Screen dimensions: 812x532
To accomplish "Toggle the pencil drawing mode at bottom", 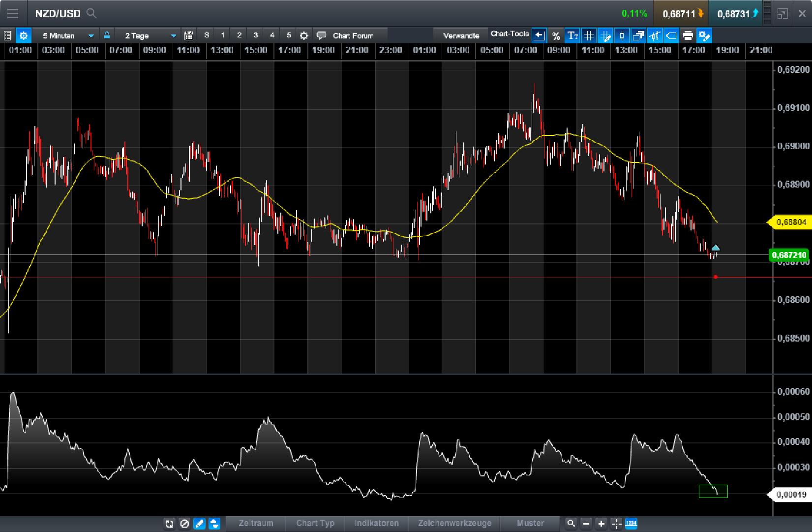I will (x=199, y=524).
